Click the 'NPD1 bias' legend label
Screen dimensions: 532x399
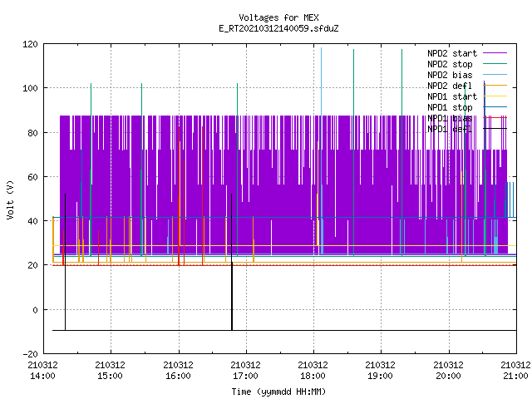[x=450, y=118]
